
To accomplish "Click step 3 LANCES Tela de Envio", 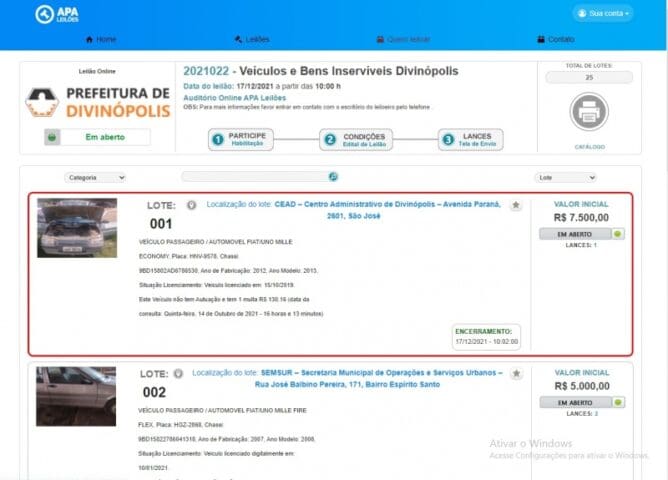I will [471, 140].
